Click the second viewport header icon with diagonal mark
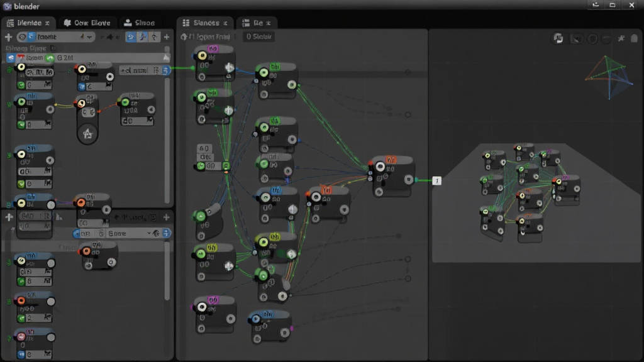The height and width of the screenshot is (362, 644). coord(577,39)
